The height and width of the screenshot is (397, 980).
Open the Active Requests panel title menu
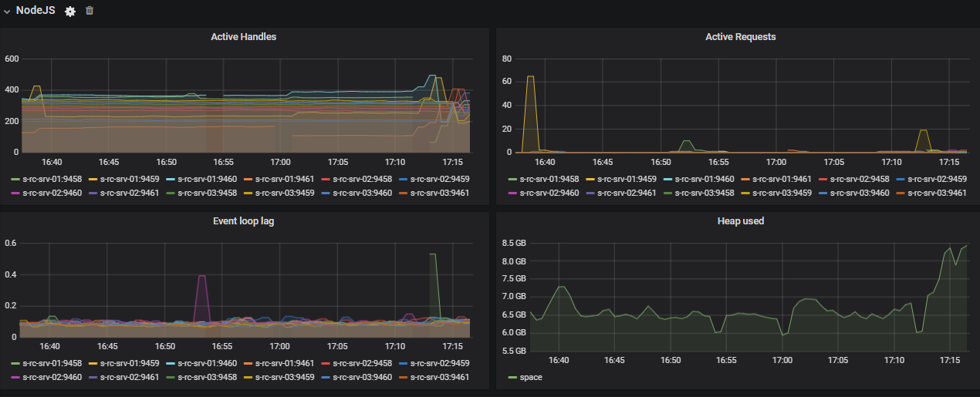click(740, 36)
